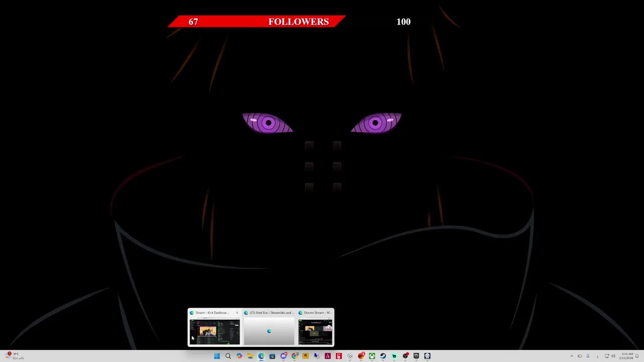Open the weather widget showing 19°C
Viewport: 644px width, 362px height.
coord(13,356)
